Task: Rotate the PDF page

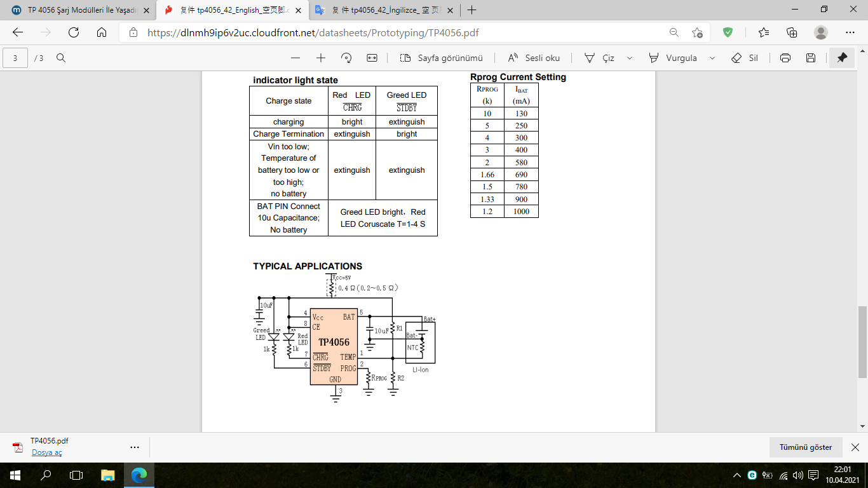Action: click(346, 58)
